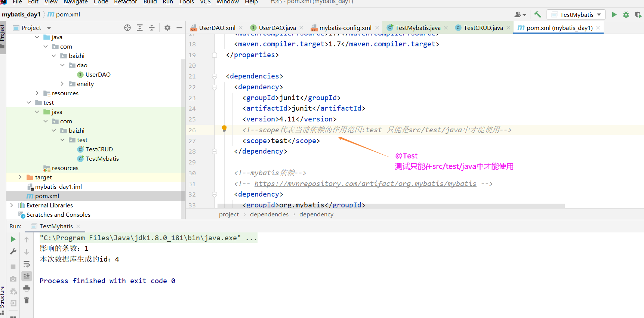The height and width of the screenshot is (318, 644).
Task: Open the TestMybatis run configuration dropdown
Action: coord(576,15)
